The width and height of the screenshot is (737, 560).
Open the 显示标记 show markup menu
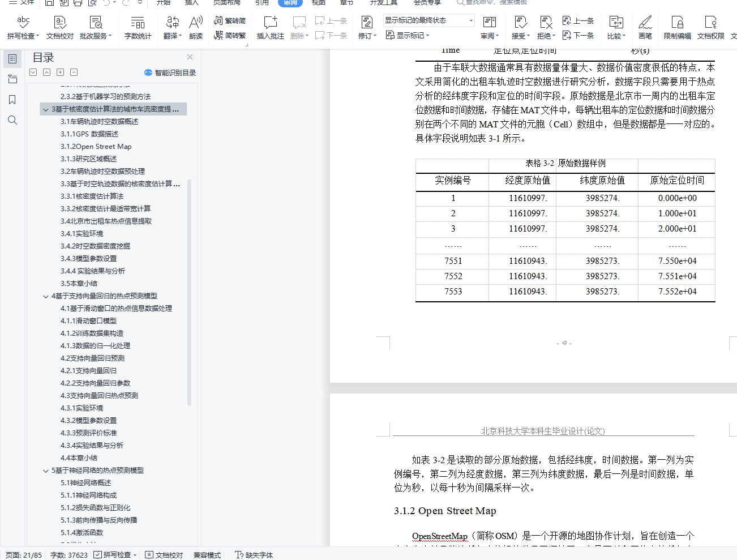click(x=408, y=35)
